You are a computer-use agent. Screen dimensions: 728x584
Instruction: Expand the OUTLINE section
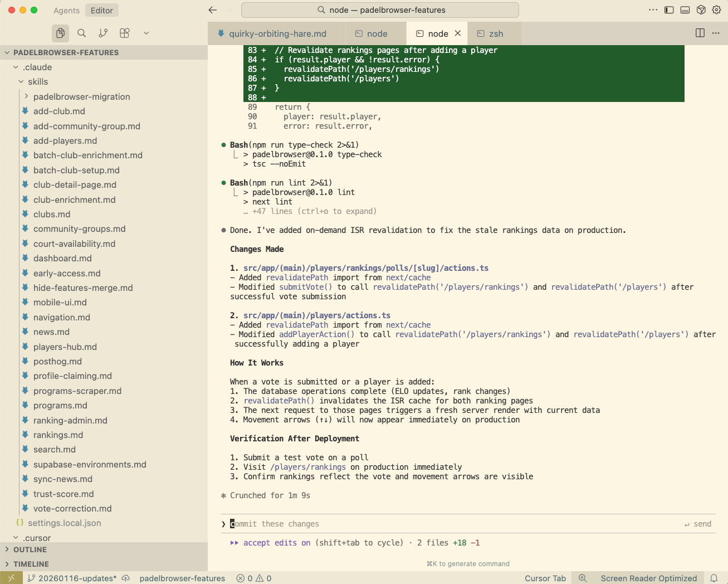30,549
